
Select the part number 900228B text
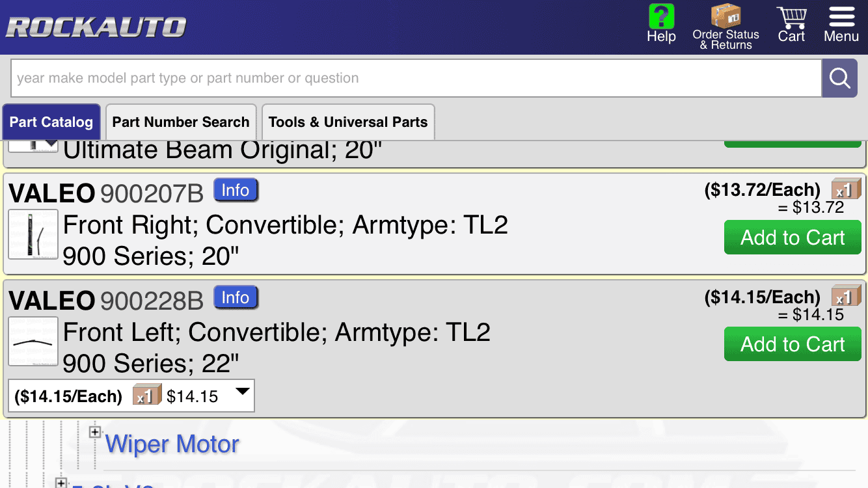[x=152, y=301]
